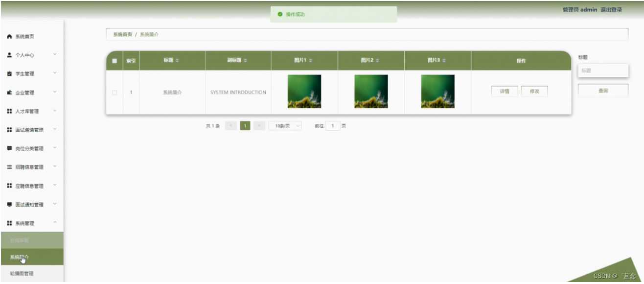
Task: Click the 管理员 admin label
Action: tap(580, 10)
